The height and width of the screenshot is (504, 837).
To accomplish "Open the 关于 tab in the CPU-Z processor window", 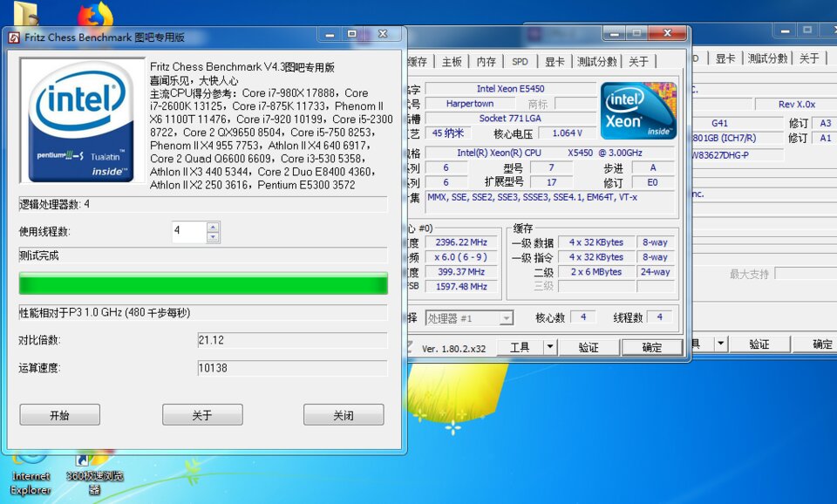I will (x=639, y=61).
